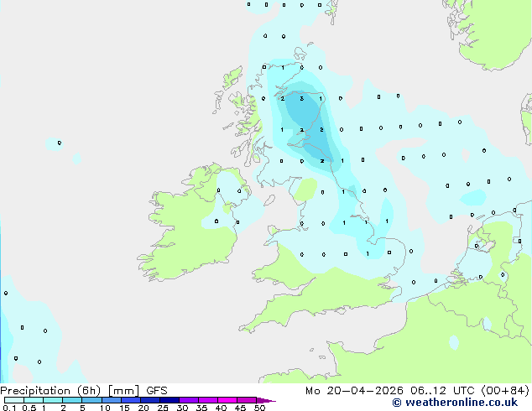Select the 40–45 mm pink swatch
532x411 pixels.
point(227,400)
